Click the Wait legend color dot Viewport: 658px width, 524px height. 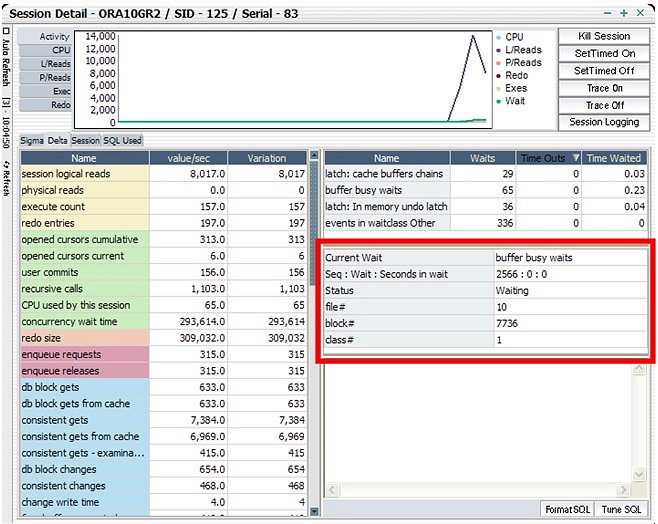pos(499,101)
